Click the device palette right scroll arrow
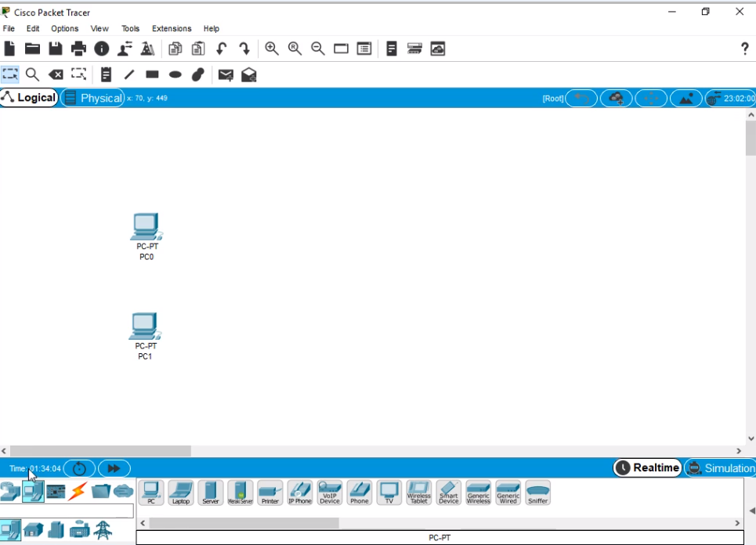 coord(737,523)
